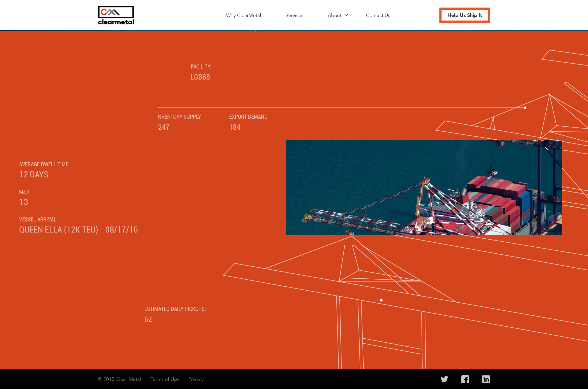Click the white dot ending the inventory line
Image resolution: width=588 pixels, height=389 pixels.
pyautogui.click(x=525, y=108)
